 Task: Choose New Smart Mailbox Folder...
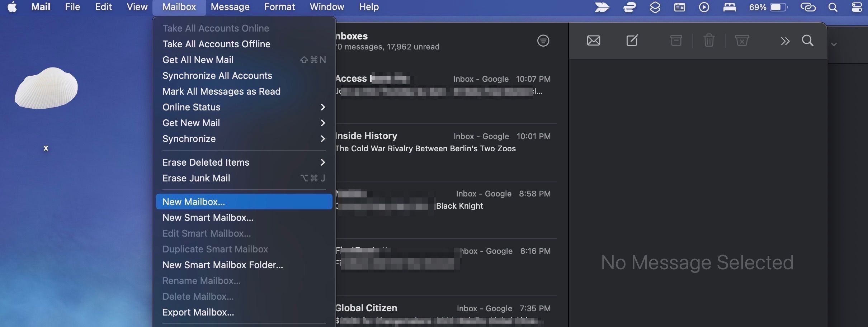pos(244,265)
